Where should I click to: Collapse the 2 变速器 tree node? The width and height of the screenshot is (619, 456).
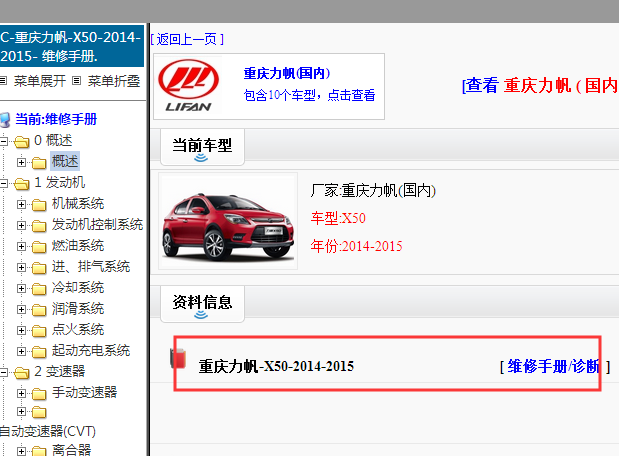click(4, 372)
